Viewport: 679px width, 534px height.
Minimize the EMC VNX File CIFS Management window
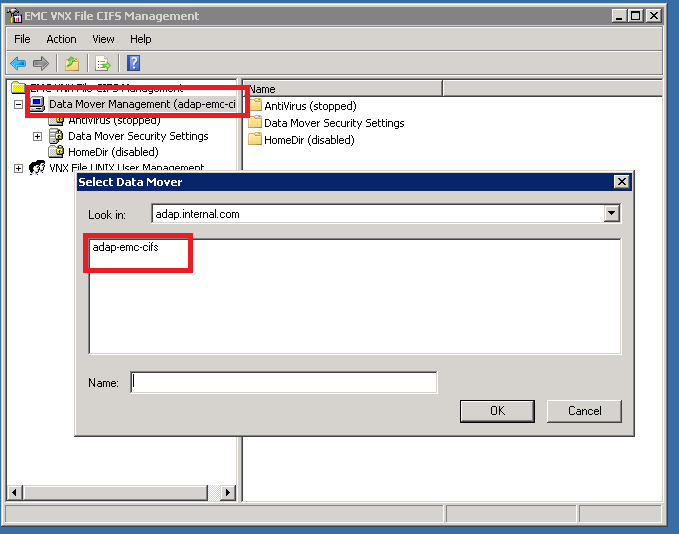(619, 16)
